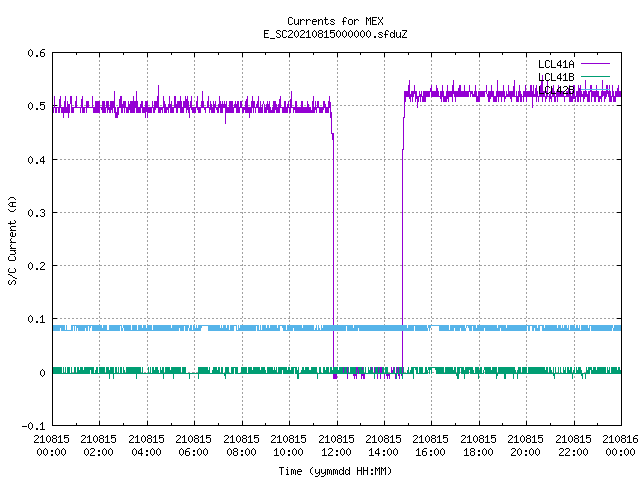Click the green LCL41B legend line sample
640x480 pixels.
[x=595, y=76]
